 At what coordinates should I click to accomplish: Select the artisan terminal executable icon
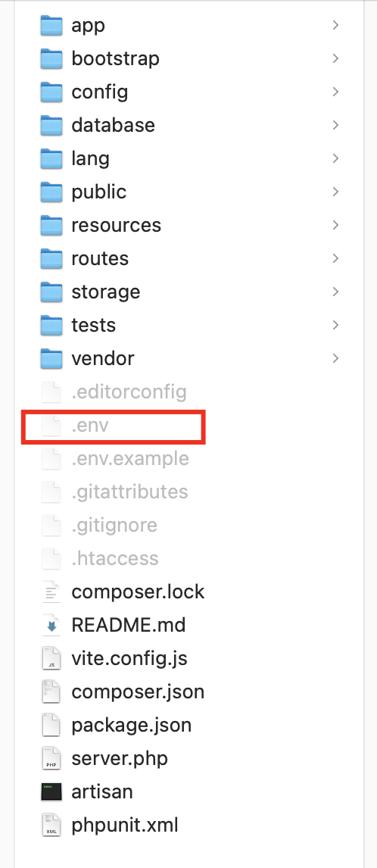coord(51,792)
